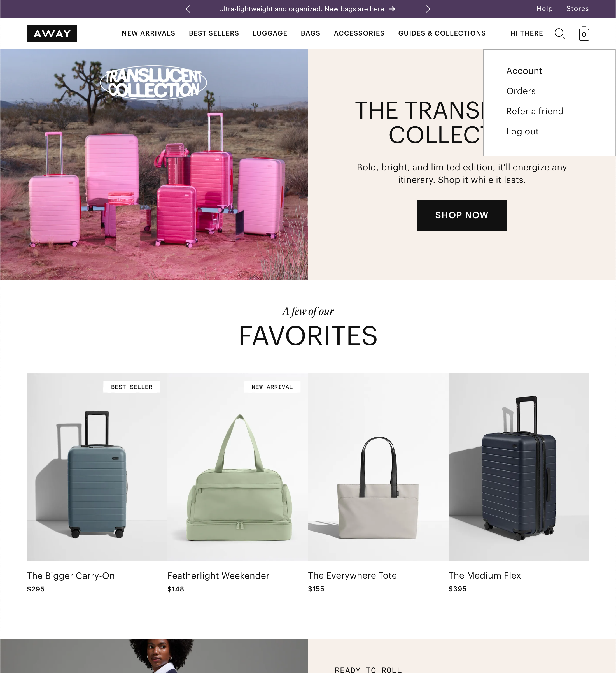Open the Stores link
The width and height of the screenshot is (616, 673).
pos(577,9)
